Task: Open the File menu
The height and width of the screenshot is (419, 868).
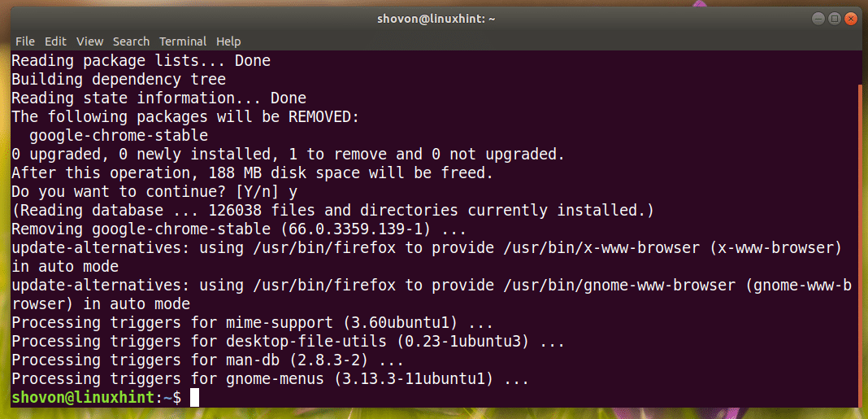Action: (24, 41)
